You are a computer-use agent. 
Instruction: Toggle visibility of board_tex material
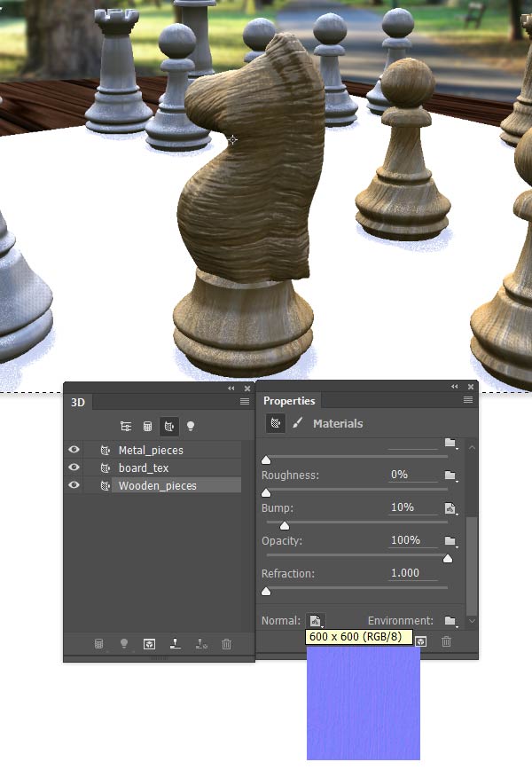pos(74,467)
